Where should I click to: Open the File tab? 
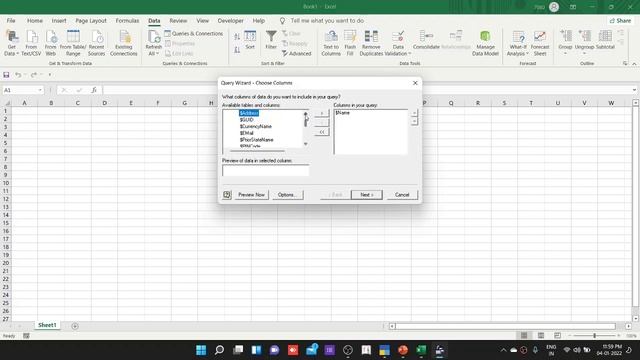click(x=11, y=20)
